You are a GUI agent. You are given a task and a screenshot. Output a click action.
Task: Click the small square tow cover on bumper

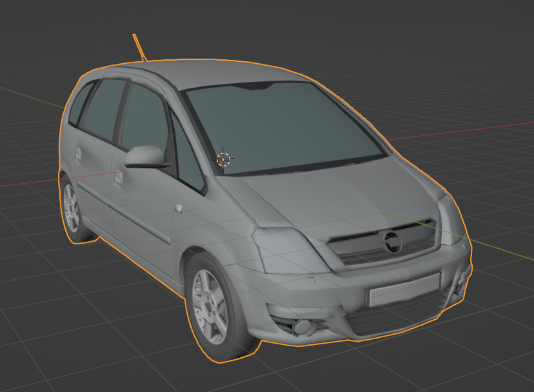pos(311,281)
